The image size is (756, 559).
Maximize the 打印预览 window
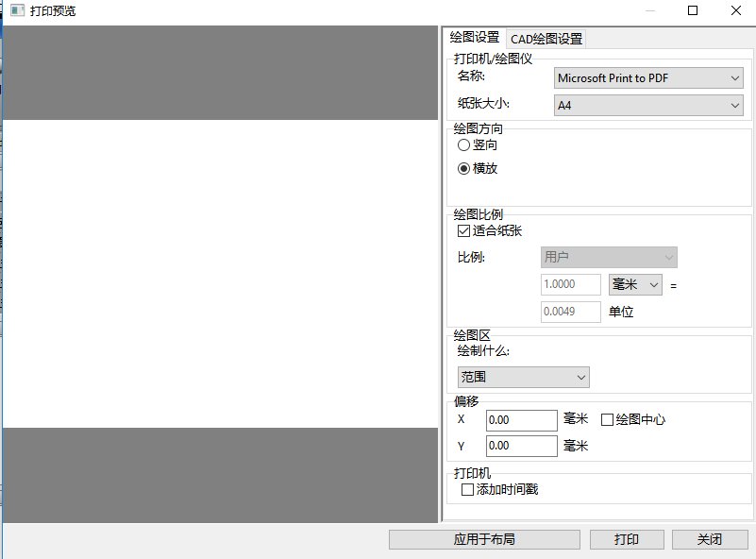coord(693,10)
